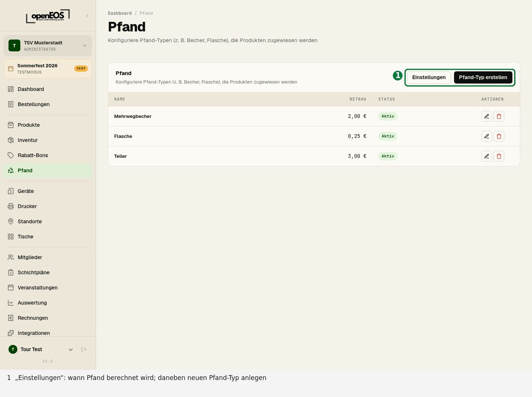Viewport: 532px width, 397px height.
Task: Click the Rechnungen euro icon
Action: (x=11, y=318)
